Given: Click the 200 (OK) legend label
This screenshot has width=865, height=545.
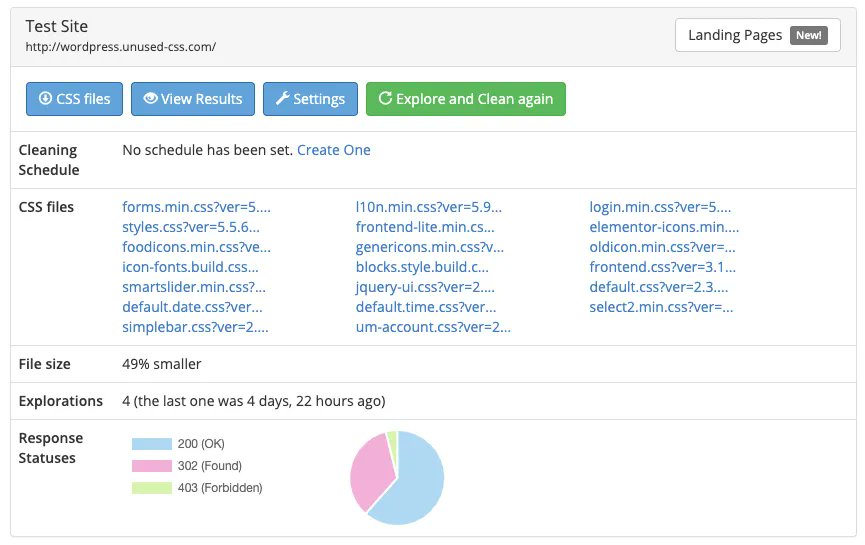Looking at the screenshot, I should [201, 444].
